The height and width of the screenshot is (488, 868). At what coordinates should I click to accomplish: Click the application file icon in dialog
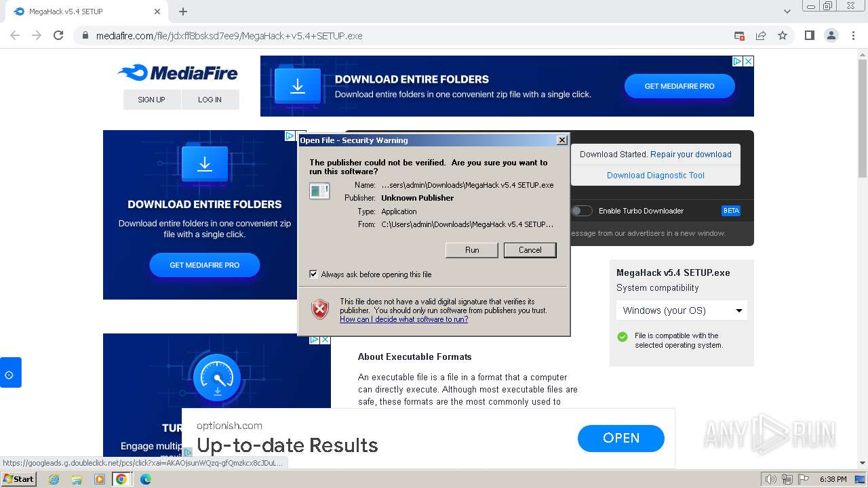click(319, 191)
